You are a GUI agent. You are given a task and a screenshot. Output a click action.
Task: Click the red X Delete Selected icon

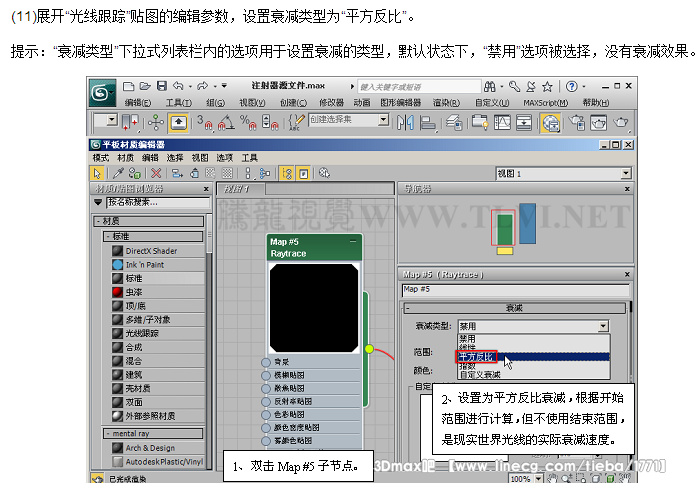156,173
